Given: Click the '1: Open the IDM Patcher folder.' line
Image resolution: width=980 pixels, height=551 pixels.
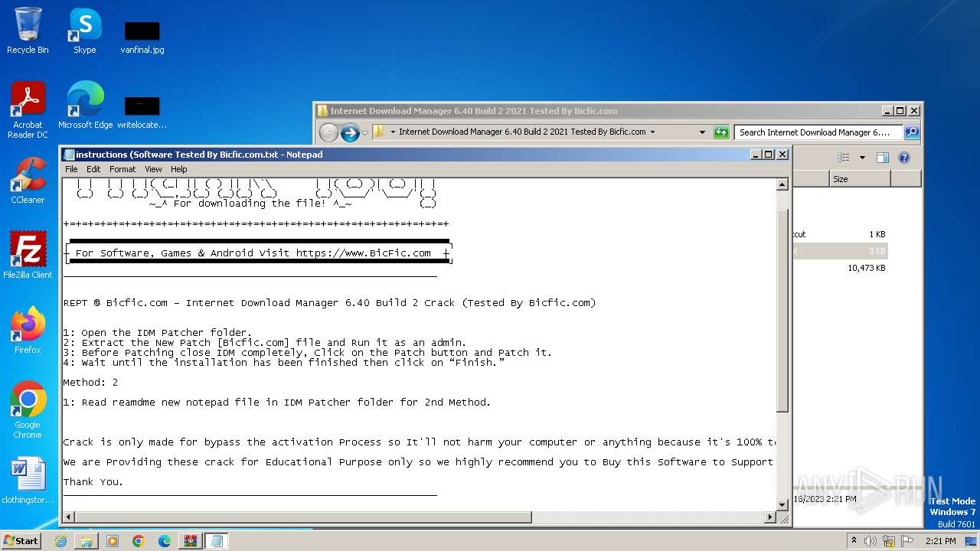Looking at the screenshot, I should click(158, 333).
